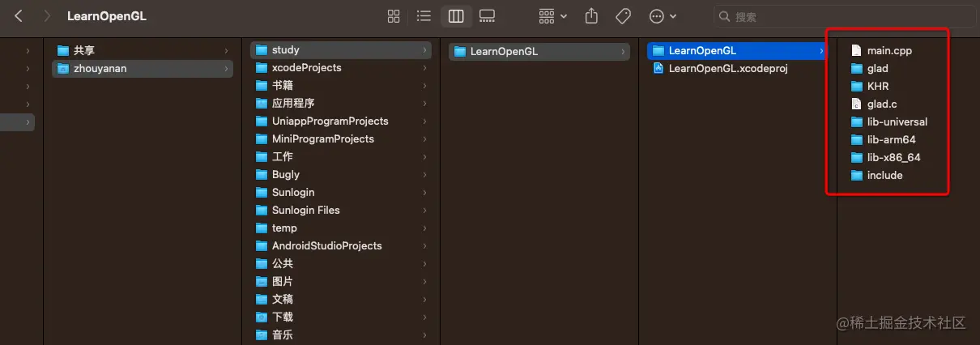Go back with the back arrow
The image size is (980, 345).
tap(19, 16)
